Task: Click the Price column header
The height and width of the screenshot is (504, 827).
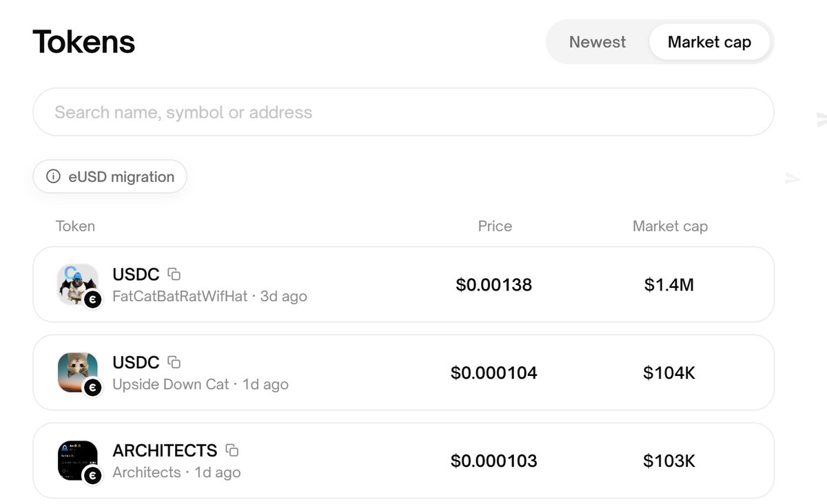Action: pos(495,226)
